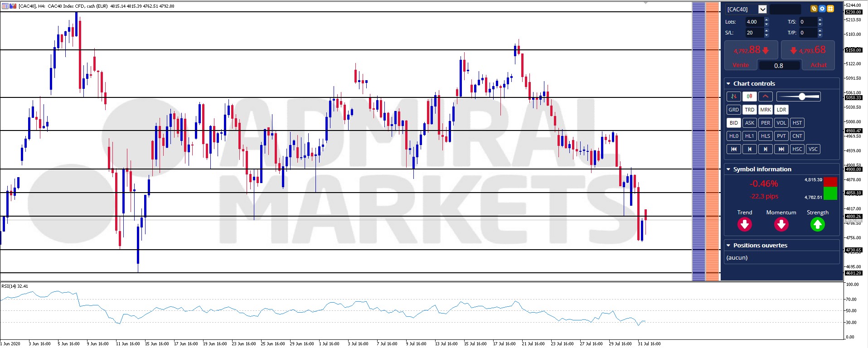Step chart back one bar
The image size is (868, 348).
pyautogui.click(x=749, y=149)
